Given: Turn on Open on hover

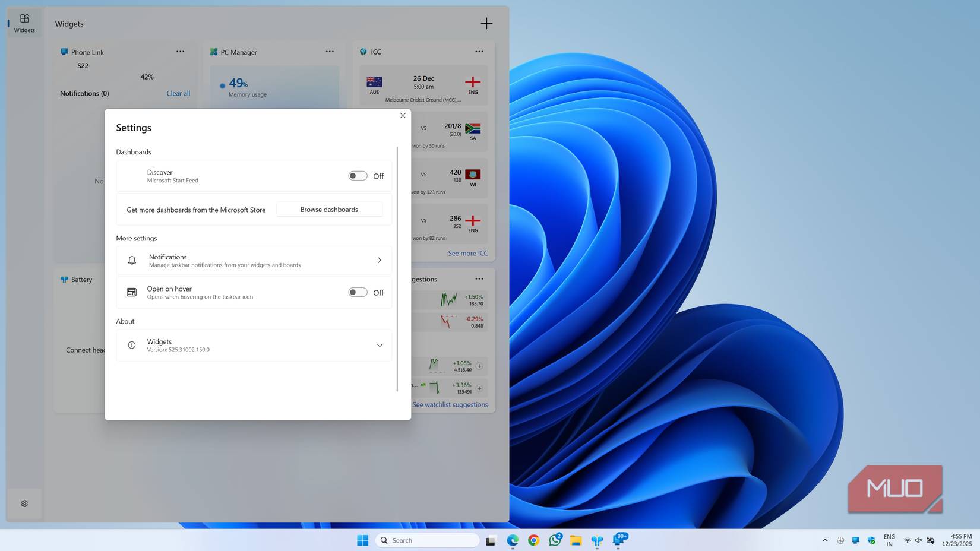Looking at the screenshot, I should 358,292.
